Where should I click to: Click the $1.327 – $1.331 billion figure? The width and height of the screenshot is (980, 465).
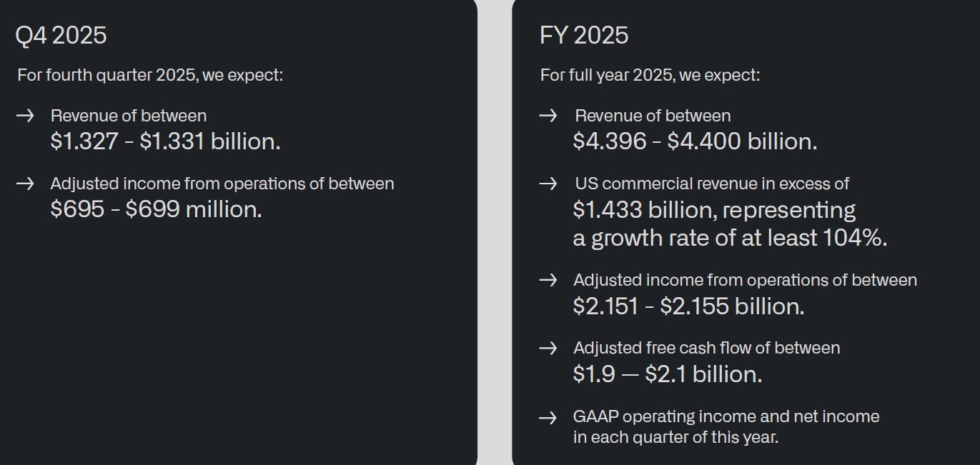click(165, 141)
